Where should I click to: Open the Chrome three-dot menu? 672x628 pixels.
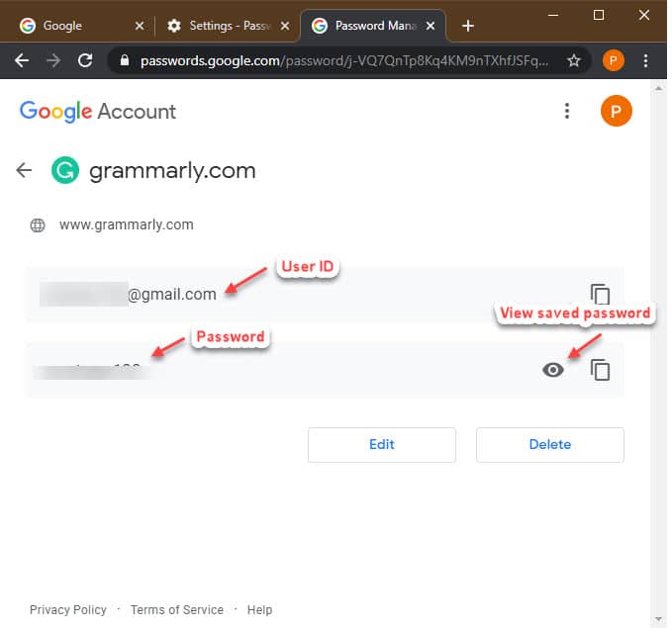point(645,61)
